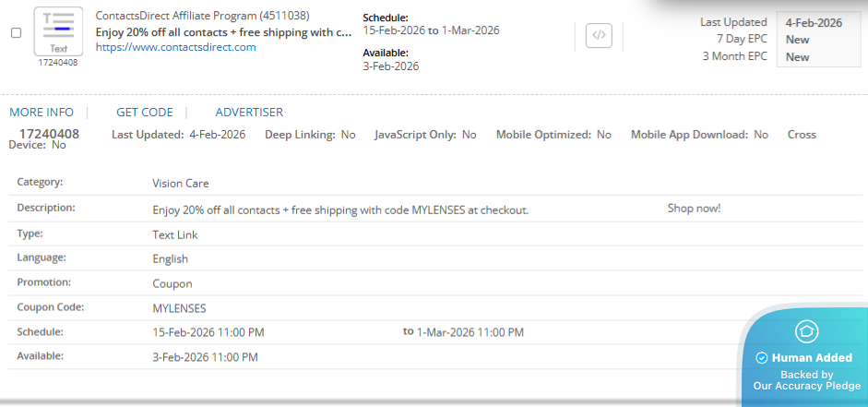Click the 3 Month EPC 'New' value
The width and height of the screenshot is (868, 407).
(x=797, y=57)
